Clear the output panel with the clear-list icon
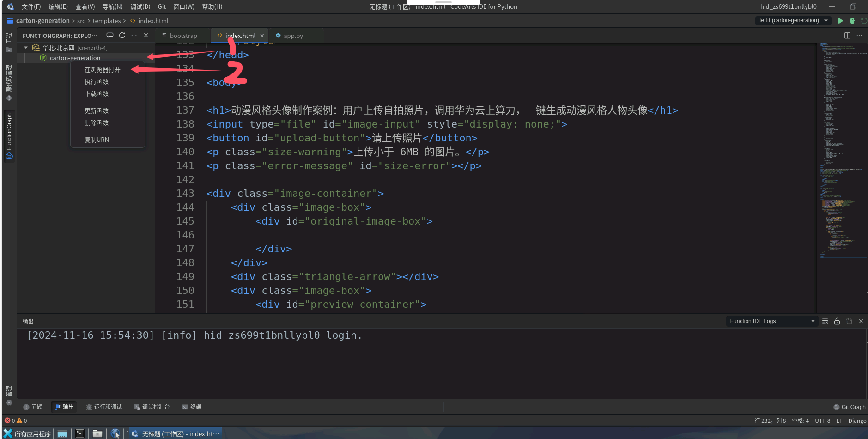 click(x=825, y=321)
